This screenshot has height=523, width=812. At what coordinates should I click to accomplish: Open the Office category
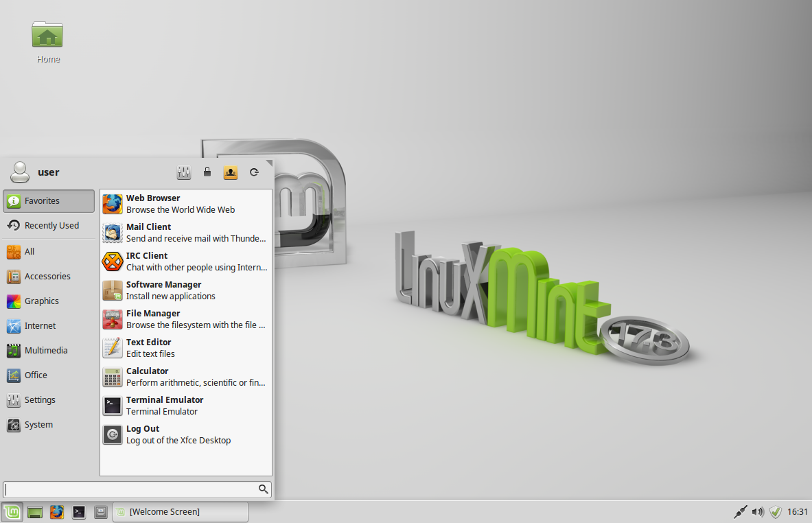point(49,375)
